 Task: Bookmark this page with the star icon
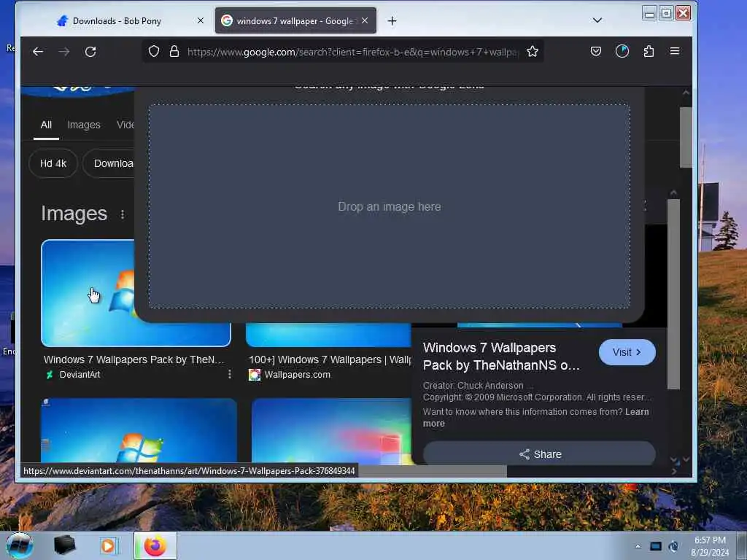click(533, 52)
